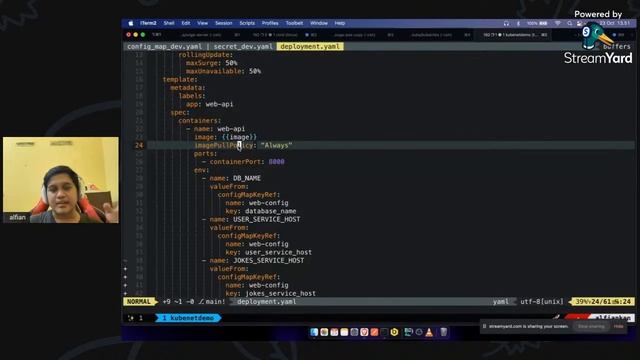Click key jokes_service_host line
Viewport: 640px width, 360px height.
[271, 293]
